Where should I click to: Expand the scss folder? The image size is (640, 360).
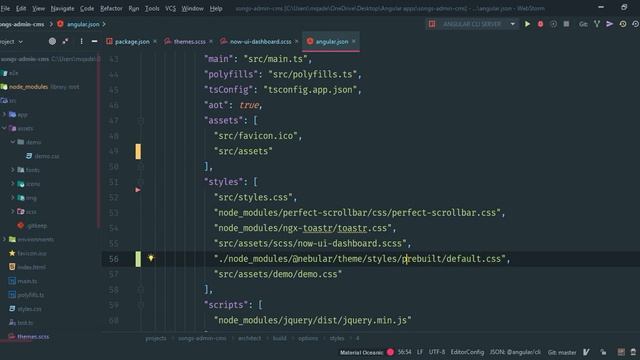(x=13, y=211)
